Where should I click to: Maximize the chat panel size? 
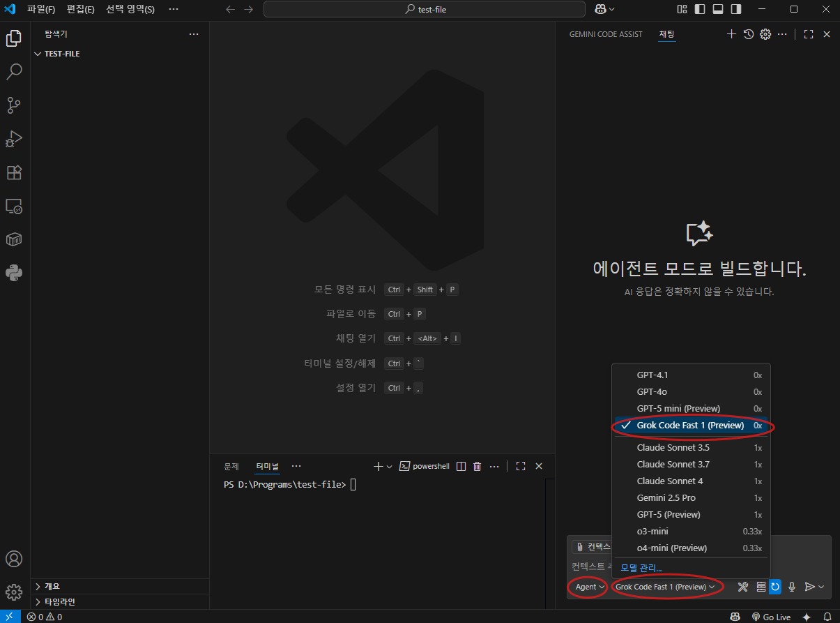click(809, 33)
